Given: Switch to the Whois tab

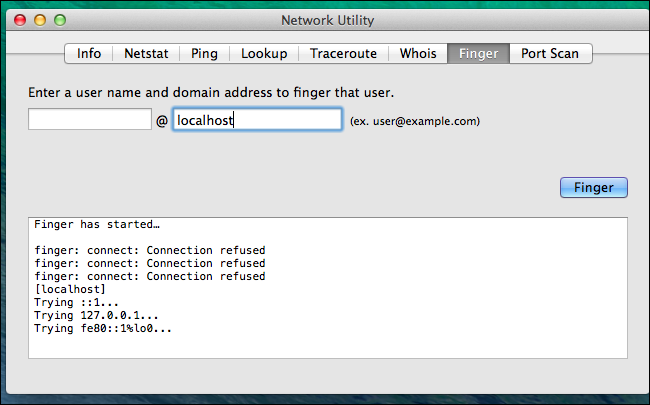Looking at the screenshot, I should click(417, 54).
